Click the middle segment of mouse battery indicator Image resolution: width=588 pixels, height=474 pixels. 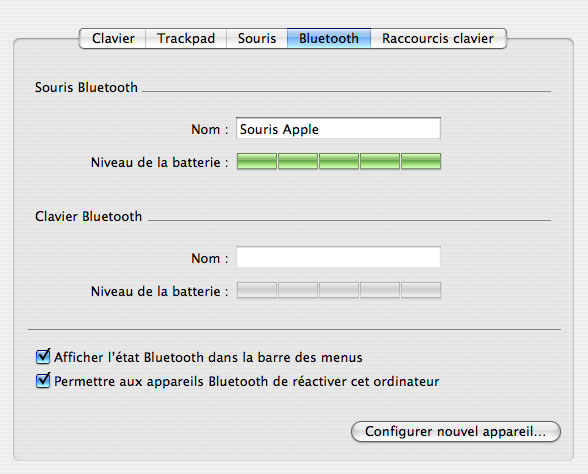tap(339, 161)
